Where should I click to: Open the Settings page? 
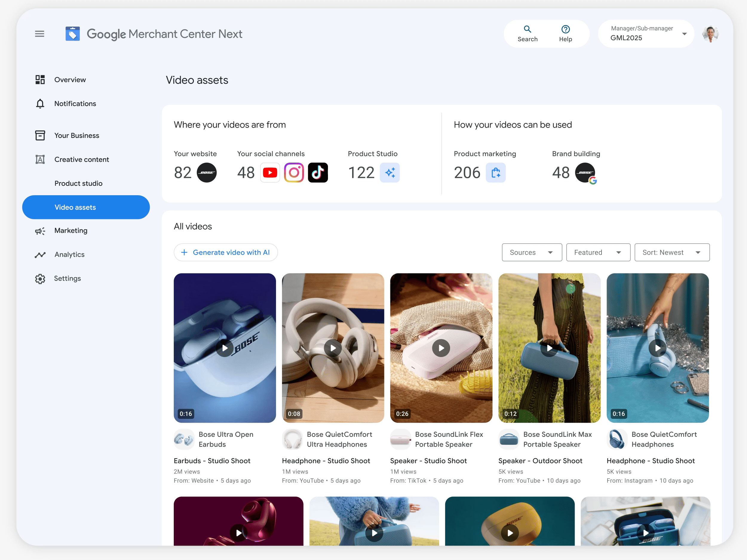pos(67,278)
